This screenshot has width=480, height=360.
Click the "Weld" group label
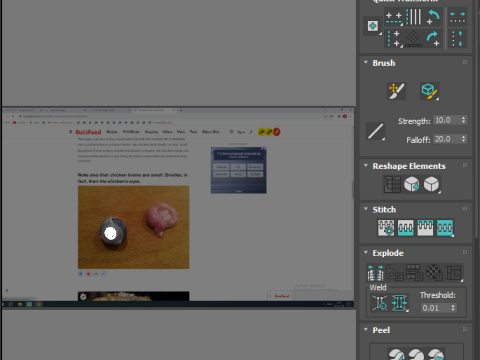click(378, 287)
